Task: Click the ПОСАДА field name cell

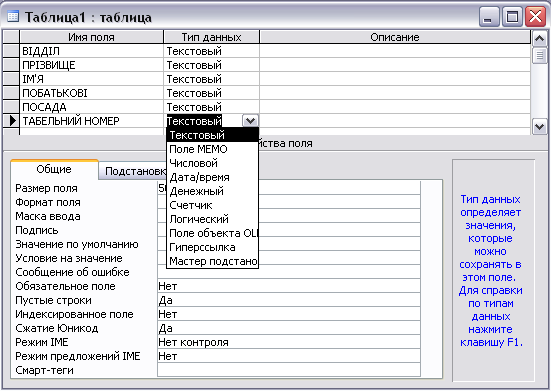Action: pyautogui.click(x=91, y=107)
